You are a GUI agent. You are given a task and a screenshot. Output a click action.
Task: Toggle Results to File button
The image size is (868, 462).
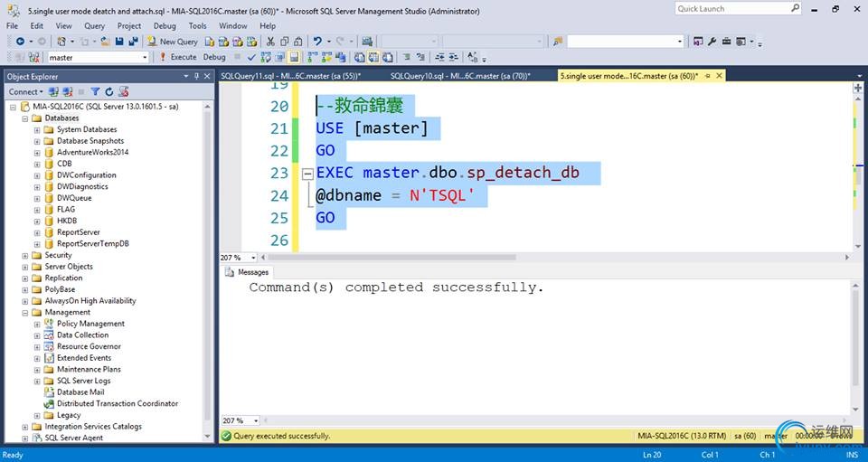[388, 57]
